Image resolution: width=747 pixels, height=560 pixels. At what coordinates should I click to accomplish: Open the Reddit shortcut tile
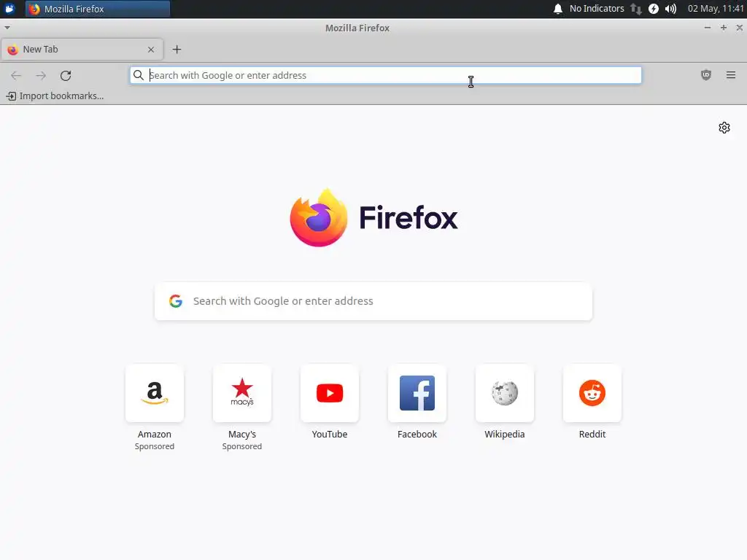click(x=592, y=393)
